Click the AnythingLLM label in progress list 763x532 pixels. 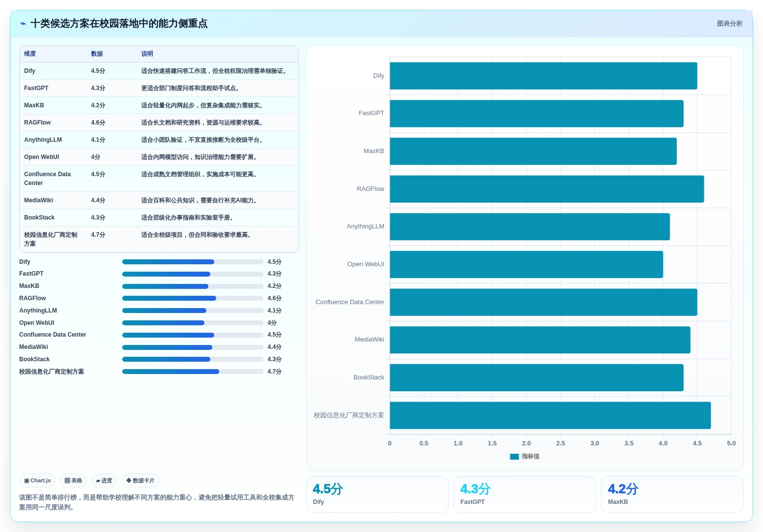click(38, 311)
